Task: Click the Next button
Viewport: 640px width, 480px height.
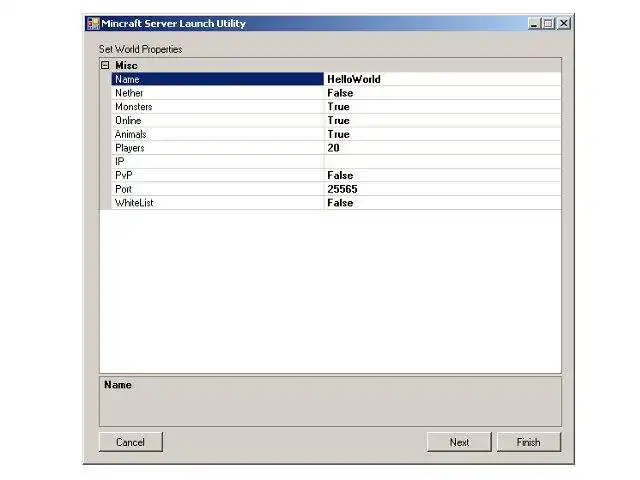Action: pos(459,442)
